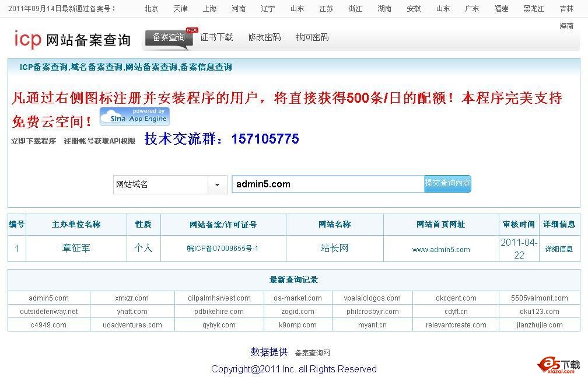This screenshot has width=588, height=377.
Task: Click 江苏 province link
Action: pyautogui.click(x=326, y=8)
